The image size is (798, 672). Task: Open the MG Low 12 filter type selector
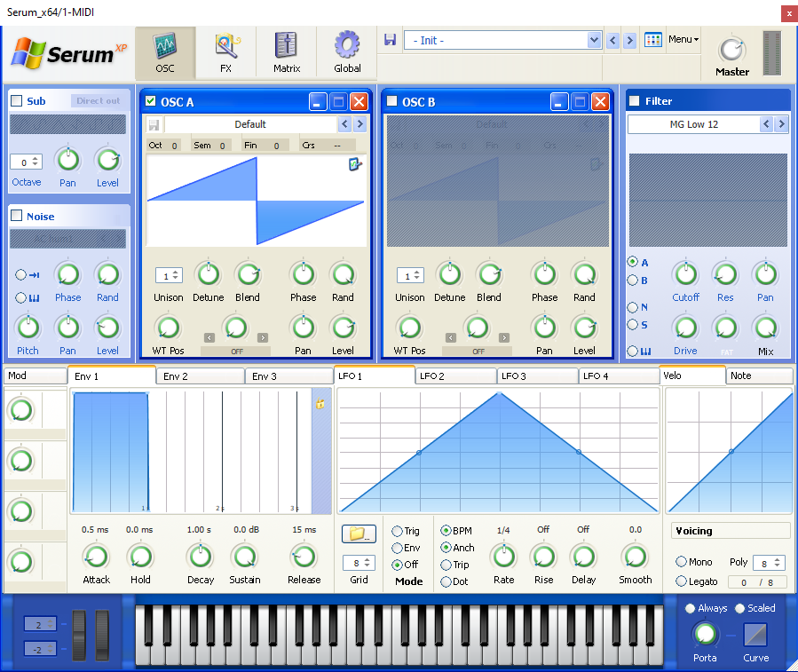pos(693,124)
